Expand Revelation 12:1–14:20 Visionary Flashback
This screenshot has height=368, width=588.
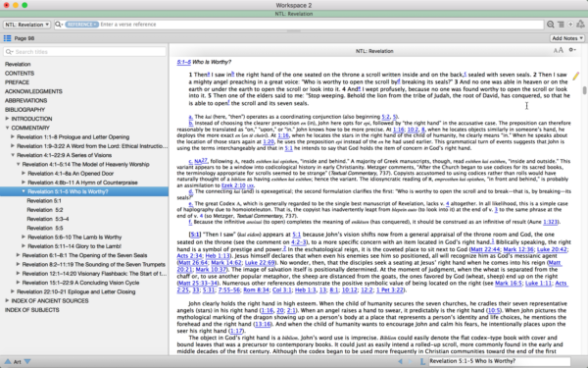pyautogui.click(x=18, y=274)
